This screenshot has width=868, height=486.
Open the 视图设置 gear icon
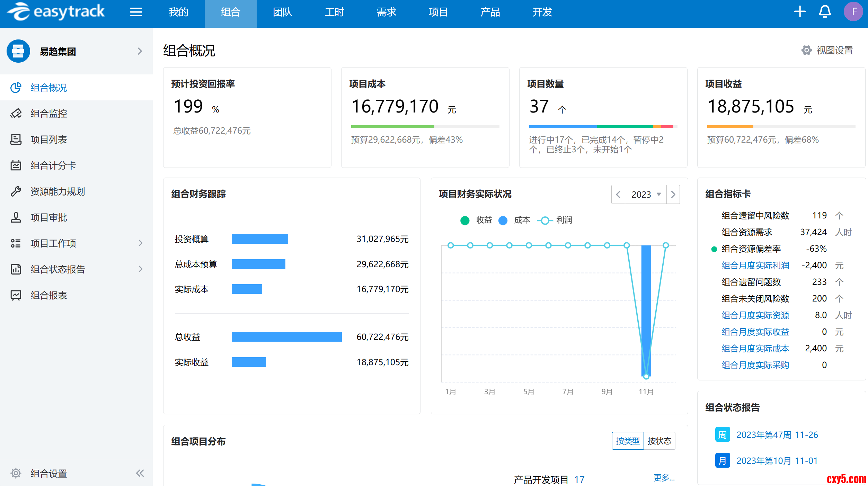click(x=806, y=50)
